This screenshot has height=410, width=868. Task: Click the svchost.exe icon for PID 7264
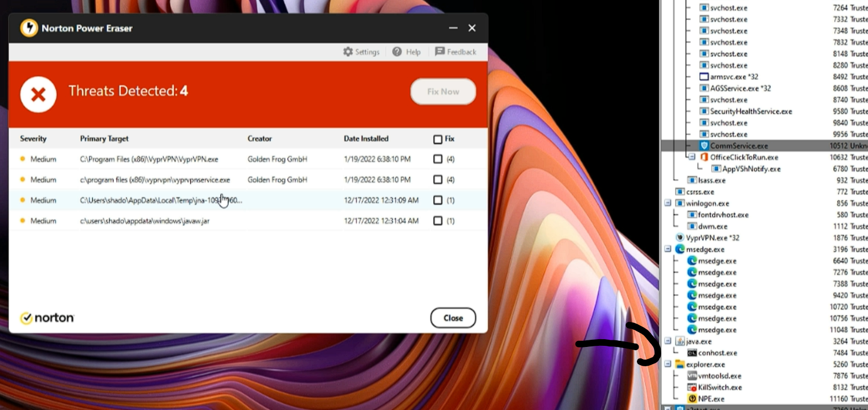(704, 8)
